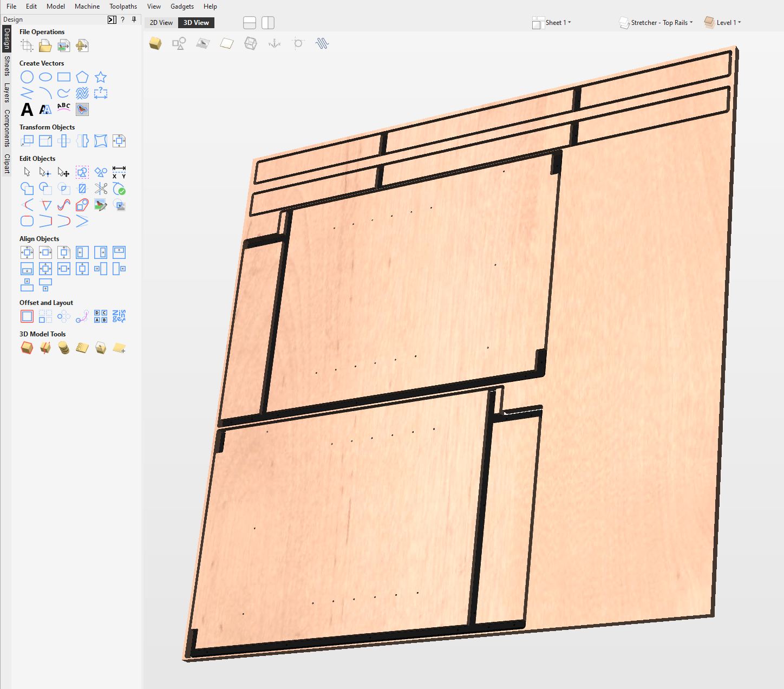Select Text on Curve ABC tool
784x689 pixels.
64,107
